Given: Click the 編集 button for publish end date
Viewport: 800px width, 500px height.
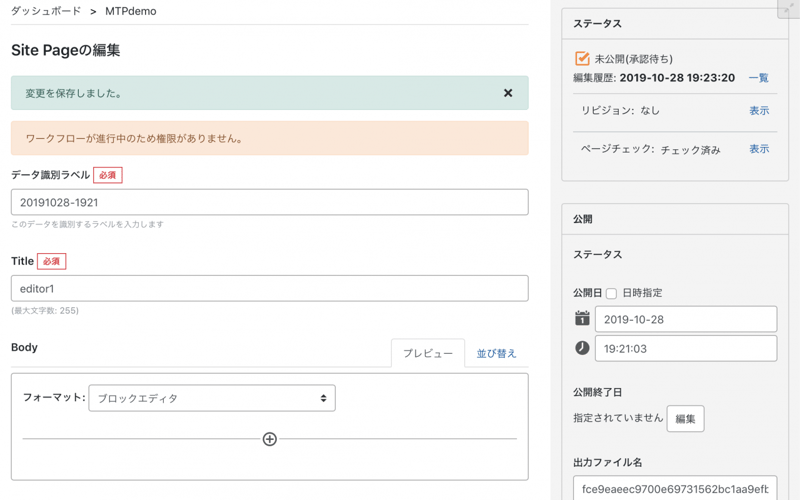Looking at the screenshot, I should tap(685, 419).
